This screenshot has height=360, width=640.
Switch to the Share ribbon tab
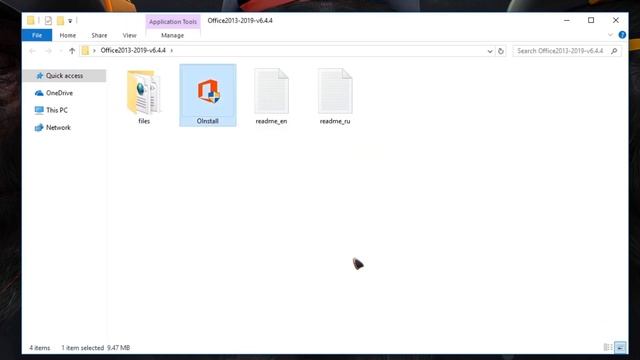click(99, 36)
